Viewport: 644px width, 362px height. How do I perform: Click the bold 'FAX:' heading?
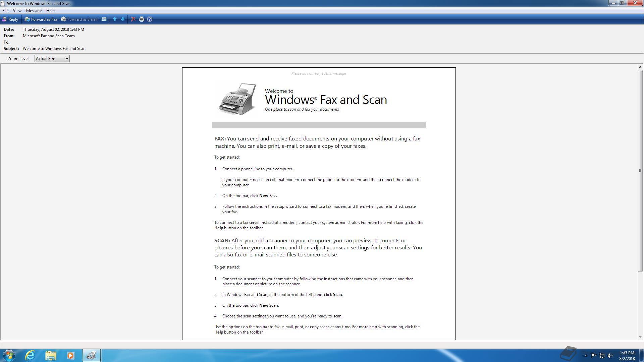220,139
